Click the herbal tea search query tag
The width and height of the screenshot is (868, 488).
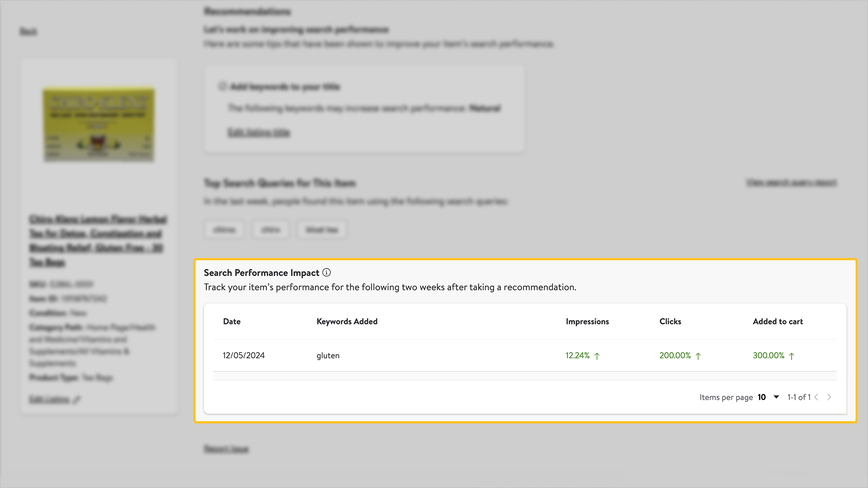click(x=321, y=230)
